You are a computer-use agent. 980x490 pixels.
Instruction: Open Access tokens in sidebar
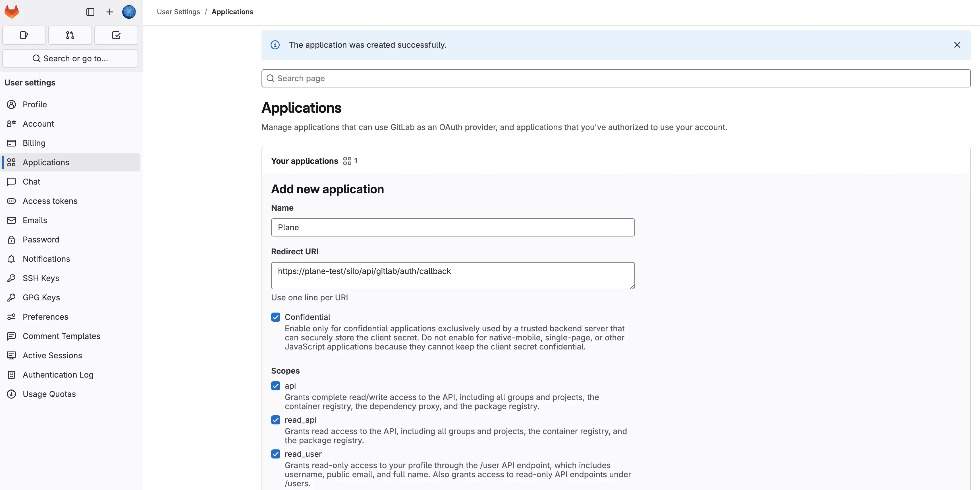[x=50, y=201]
